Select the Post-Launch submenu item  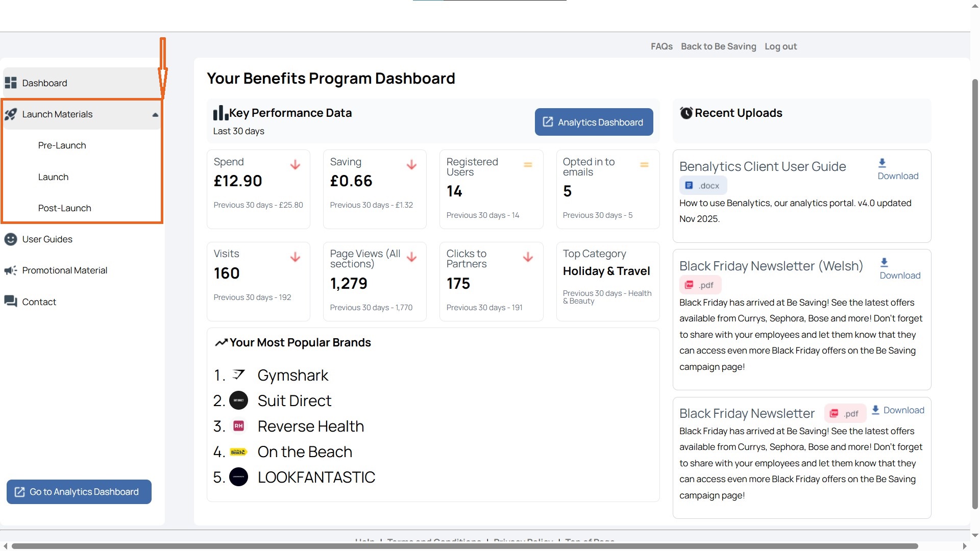pos(65,208)
